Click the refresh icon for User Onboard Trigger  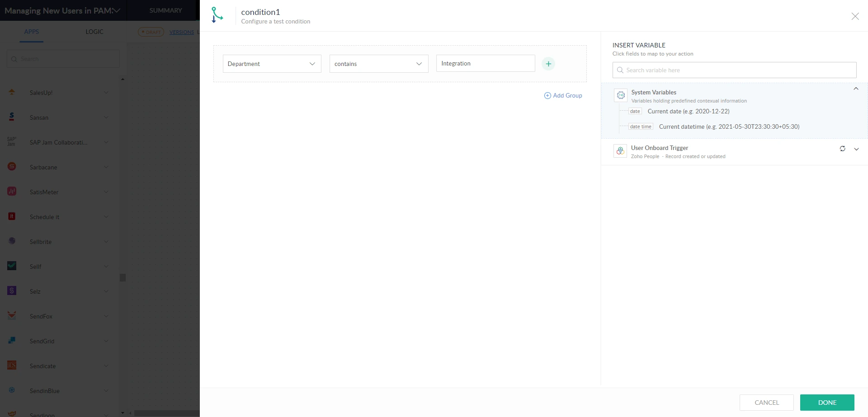tap(842, 149)
